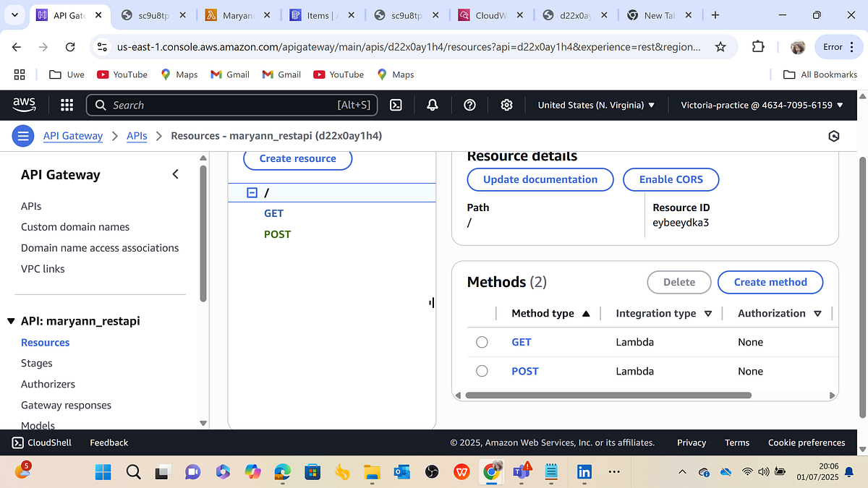Open the AWS services grid
Image resolution: width=868 pixels, height=488 pixels.
[66, 105]
